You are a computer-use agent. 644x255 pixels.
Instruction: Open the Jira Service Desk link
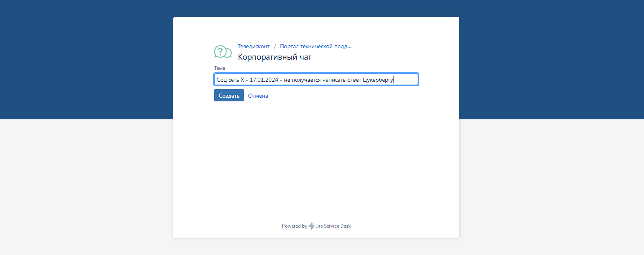333,226
